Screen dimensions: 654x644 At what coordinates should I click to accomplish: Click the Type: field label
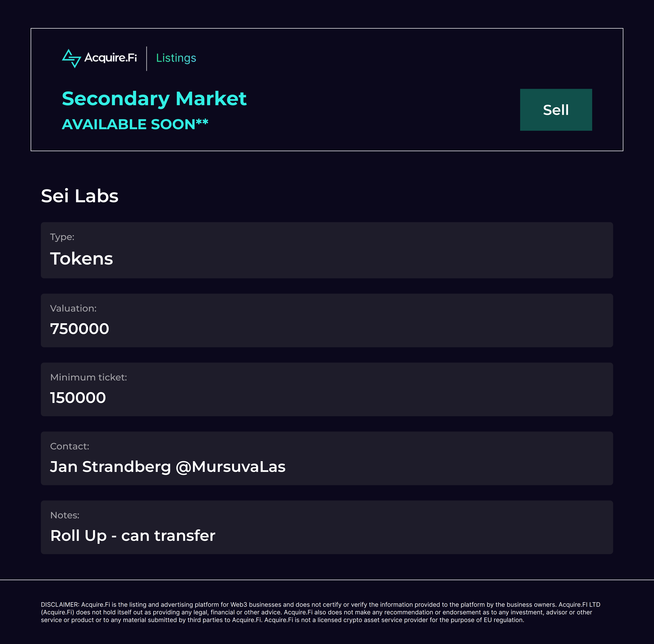pyautogui.click(x=62, y=237)
